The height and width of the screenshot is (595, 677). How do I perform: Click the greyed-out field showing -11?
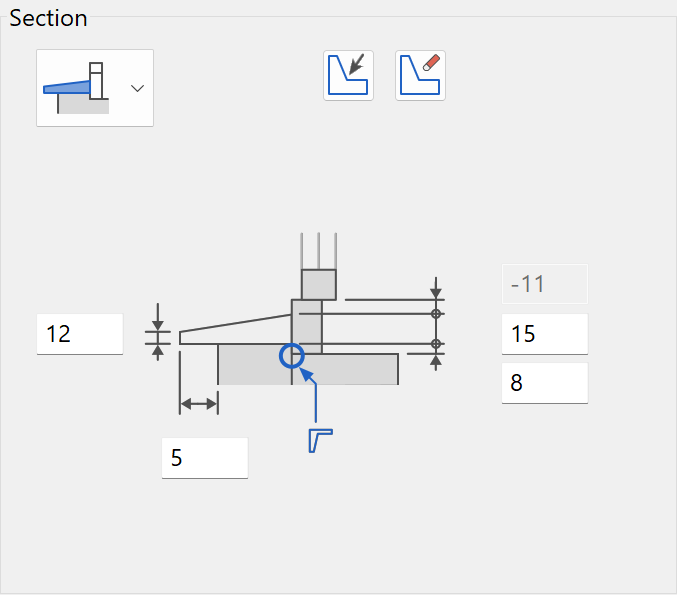tap(544, 284)
